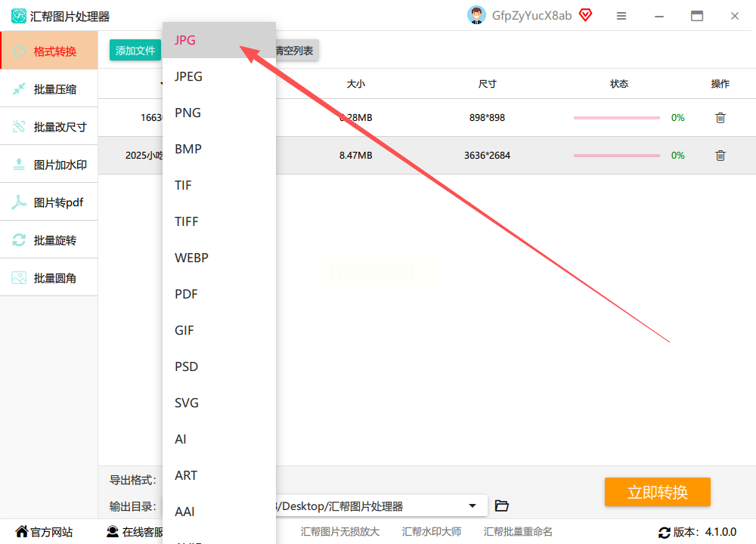
Task: Start conversion with 立即转换
Action: pyautogui.click(x=657, y=492)
